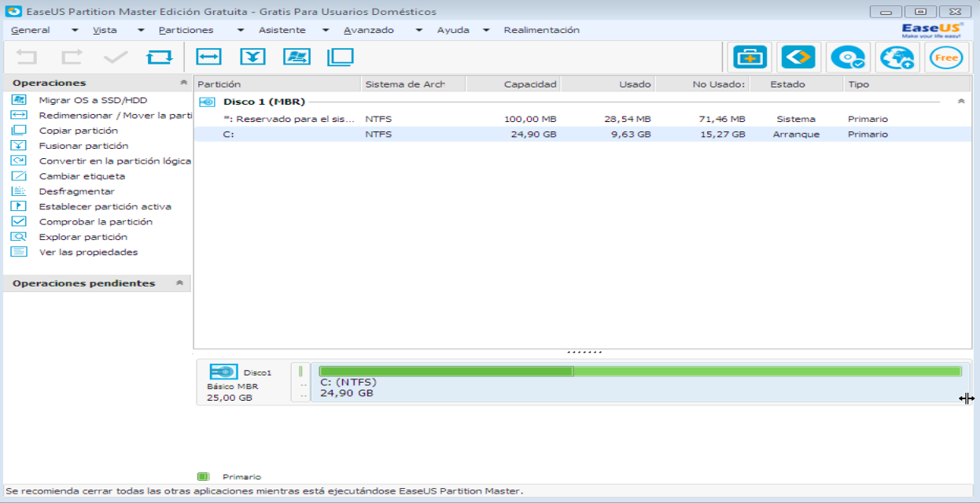Click the Migrar OS a SSD/HDD sidebar icon

[x=19, y=100]
